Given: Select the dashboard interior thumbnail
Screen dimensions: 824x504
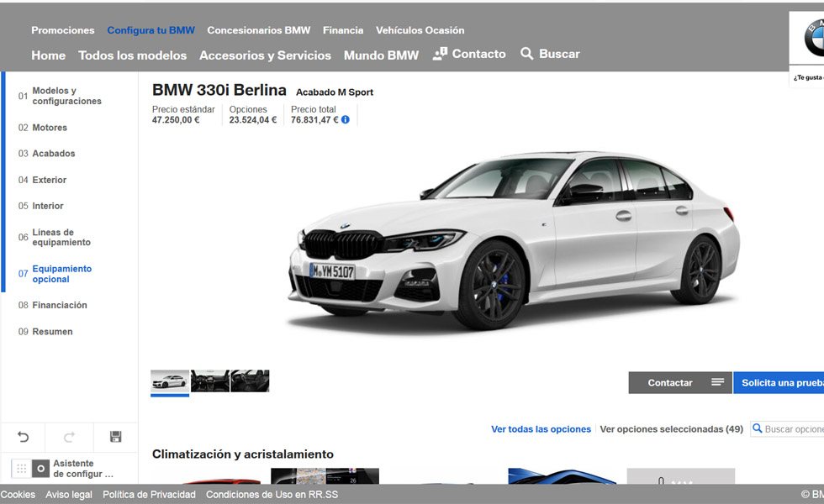Looking at the screenshot, I should [209, 381].
